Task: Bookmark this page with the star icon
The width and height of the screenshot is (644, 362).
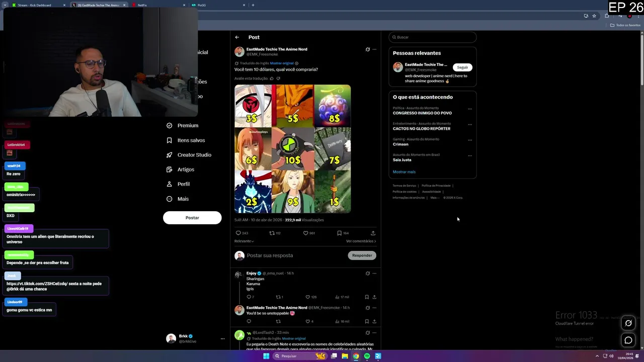Action: [594, 16]
